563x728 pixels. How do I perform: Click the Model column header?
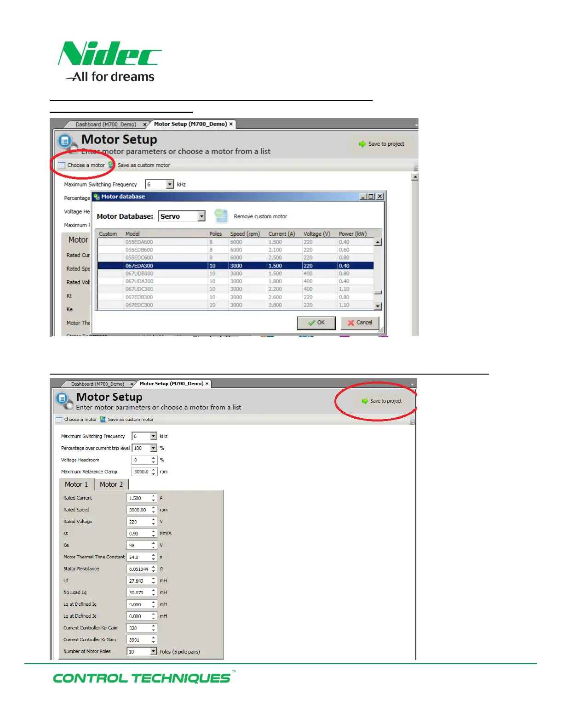[x=166, y=233]
